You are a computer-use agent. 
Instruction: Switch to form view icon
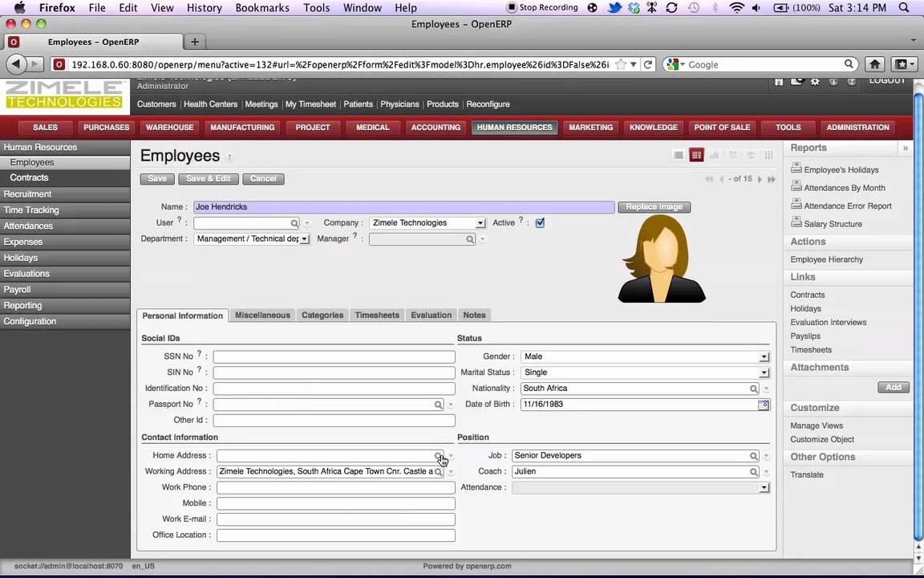click(x=696, y=155)
